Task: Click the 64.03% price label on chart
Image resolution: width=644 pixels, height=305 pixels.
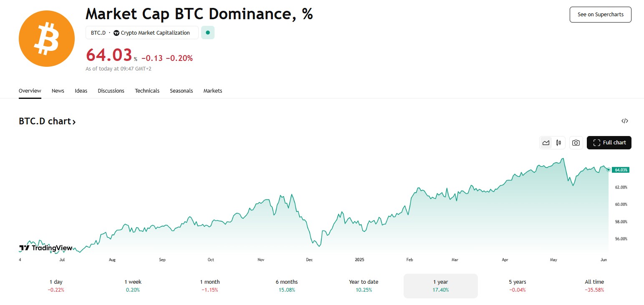Action: tap(620, 170)
